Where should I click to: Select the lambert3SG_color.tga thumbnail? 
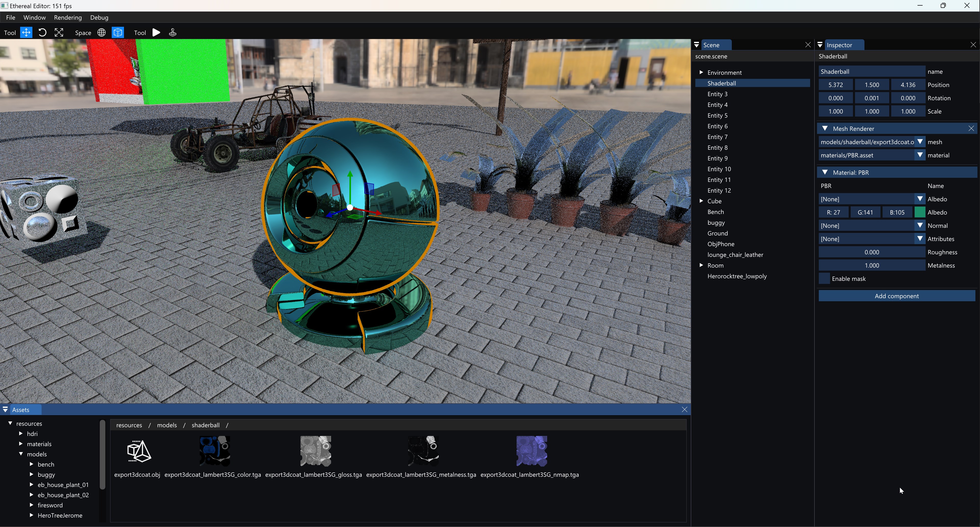[215, 451]
